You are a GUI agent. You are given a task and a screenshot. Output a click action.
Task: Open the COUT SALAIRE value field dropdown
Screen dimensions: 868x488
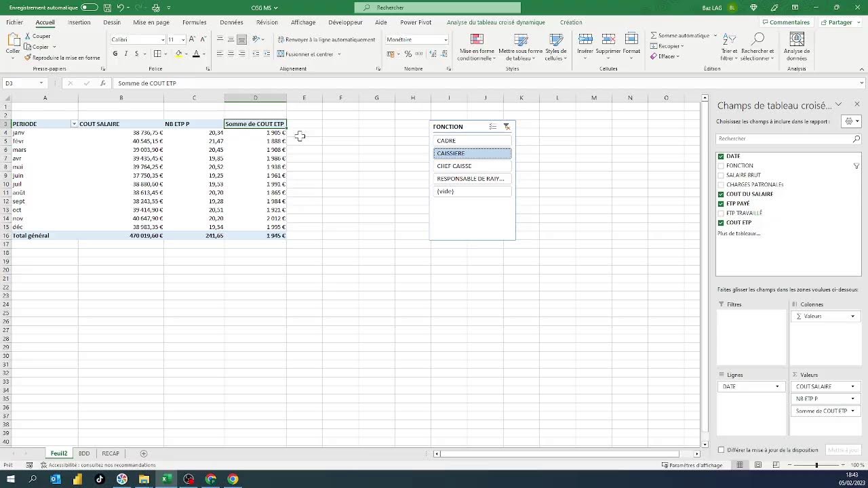[852, 386]
